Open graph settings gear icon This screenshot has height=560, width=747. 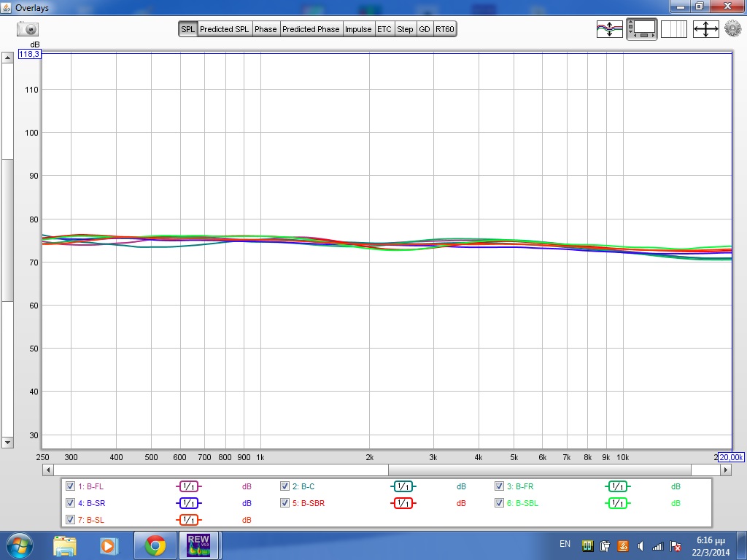click(x=732, y=29)
